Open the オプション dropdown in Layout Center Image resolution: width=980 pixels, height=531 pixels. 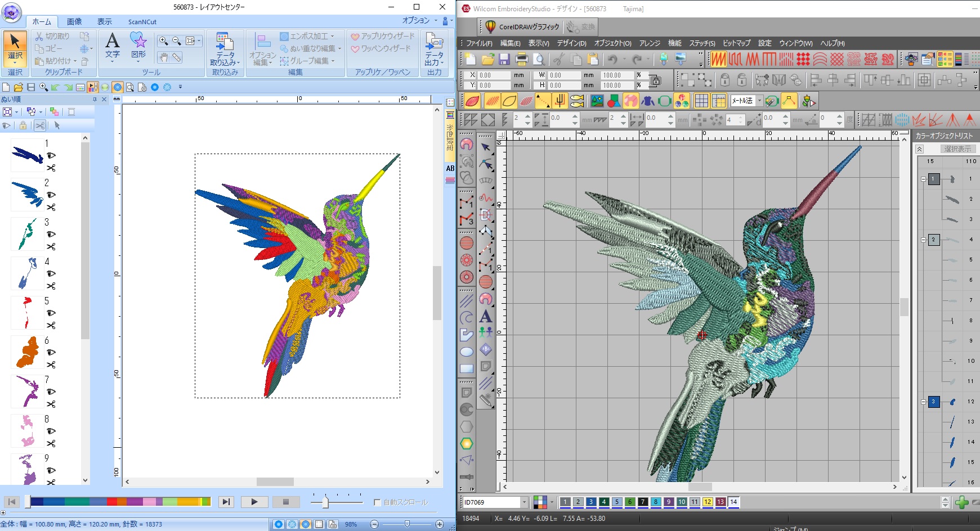420,20
